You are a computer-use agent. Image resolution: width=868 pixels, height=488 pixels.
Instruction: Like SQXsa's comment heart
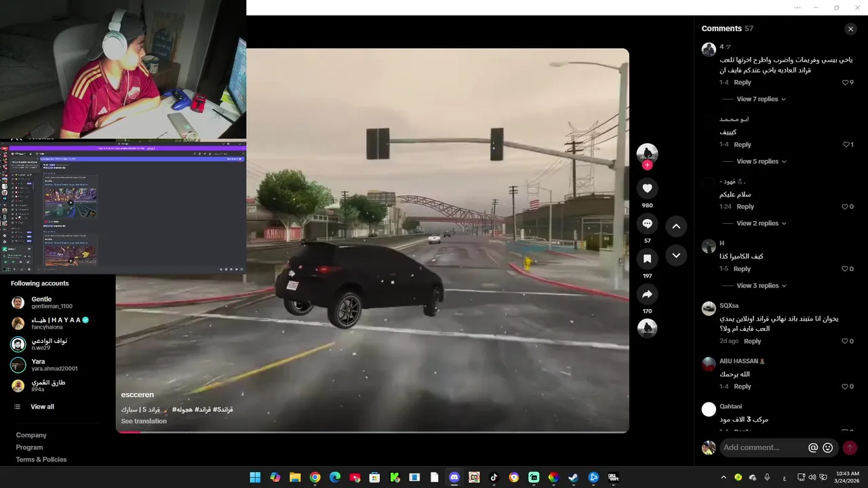tap(845, 341)
